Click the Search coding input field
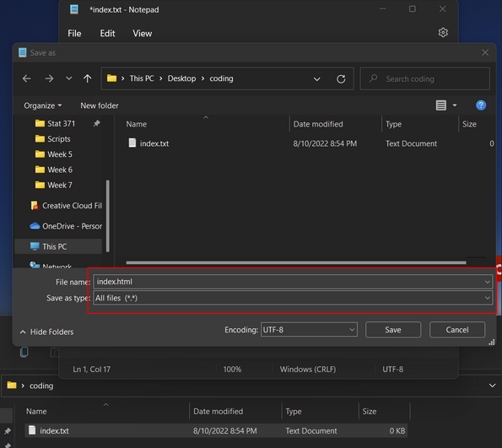 click(425, 78)
